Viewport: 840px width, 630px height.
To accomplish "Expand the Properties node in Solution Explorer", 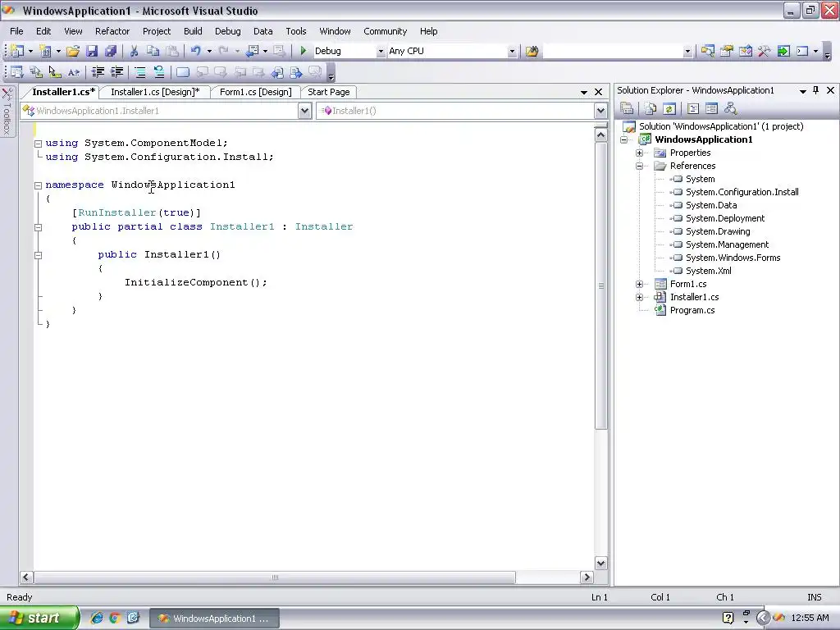I will point(639,153).
